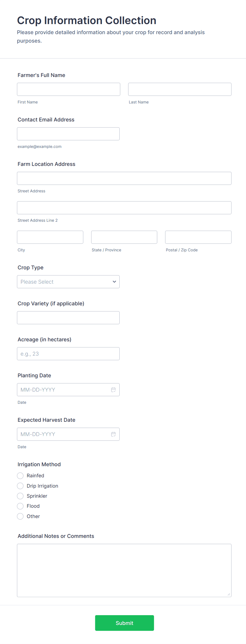Select the Drip Irrigation option

coord(20,486)
